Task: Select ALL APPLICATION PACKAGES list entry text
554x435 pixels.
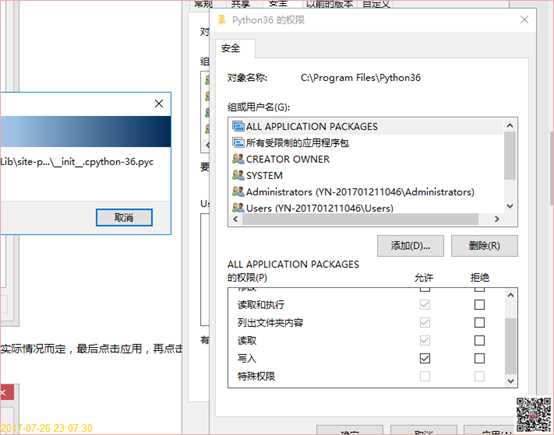Action: click(x=312, y=126)
